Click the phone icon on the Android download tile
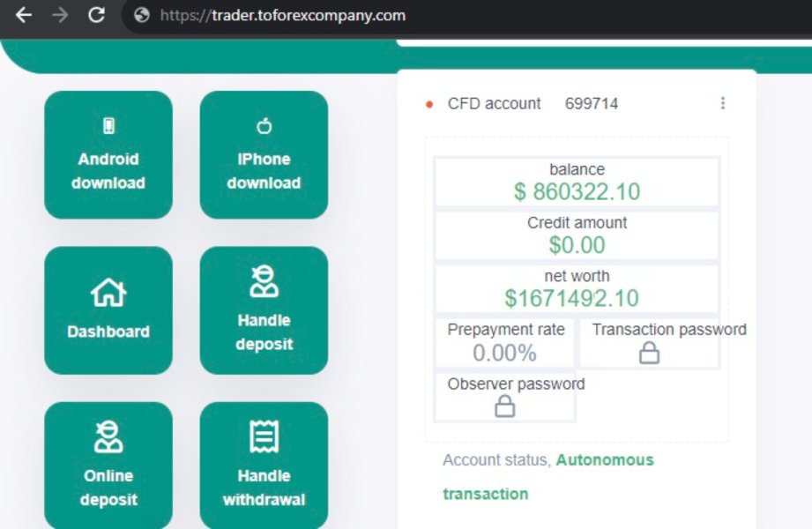Image resolution: width=812 pixels, height=529 pixels. coord(108,126)
